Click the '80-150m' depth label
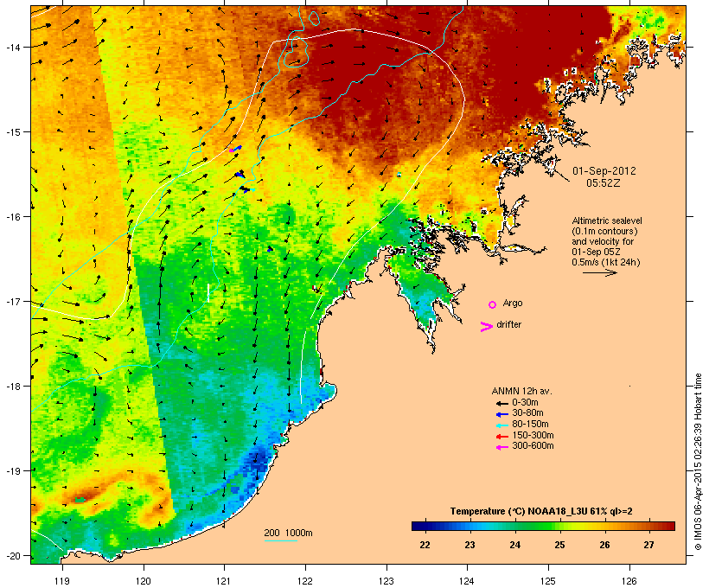Screen dimensions: 709x588 (530, 425)
